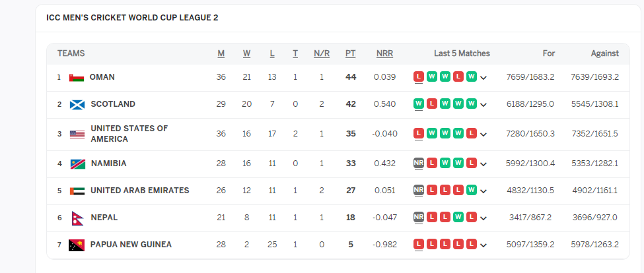Click Oman's first red L match badge
This screenshot has width=644, height=273.
click(418, 77)
